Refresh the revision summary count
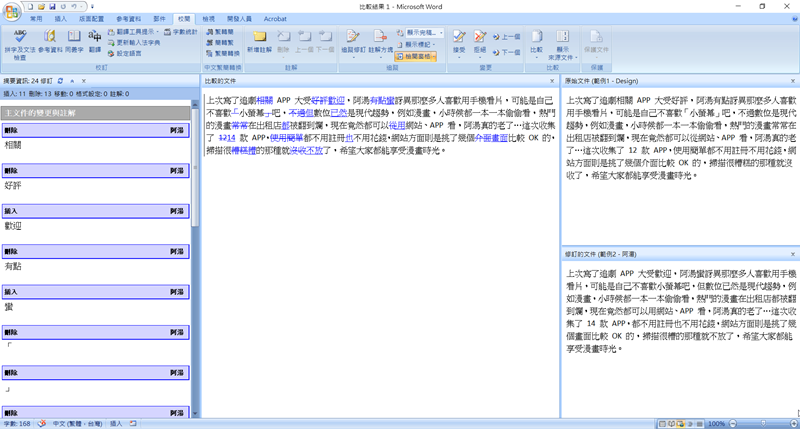Screen dimensions: 800x429 tap(60, 81)
